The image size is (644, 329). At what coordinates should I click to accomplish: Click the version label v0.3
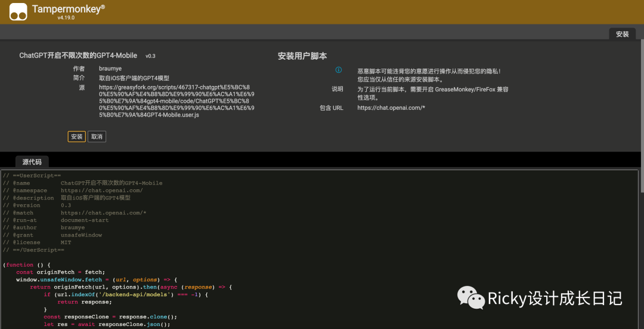click(x=150, y=56)
